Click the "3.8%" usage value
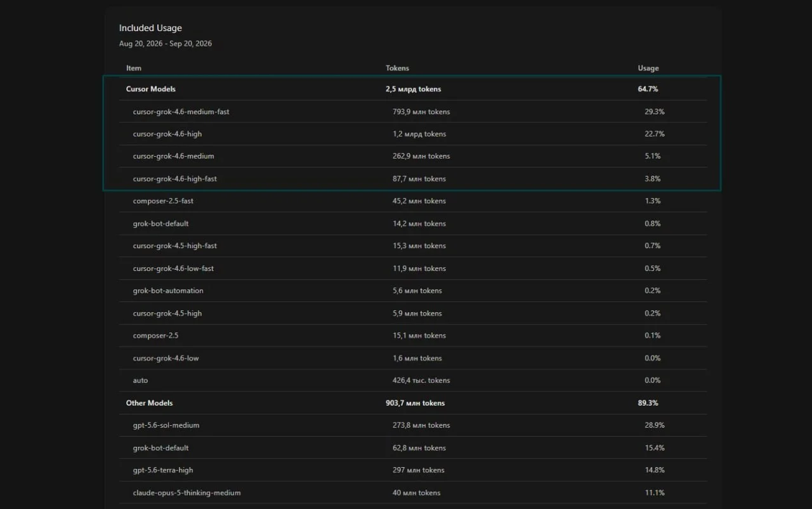Image resolution: width=812 pixels, height=509 pixels. [653, 179]
